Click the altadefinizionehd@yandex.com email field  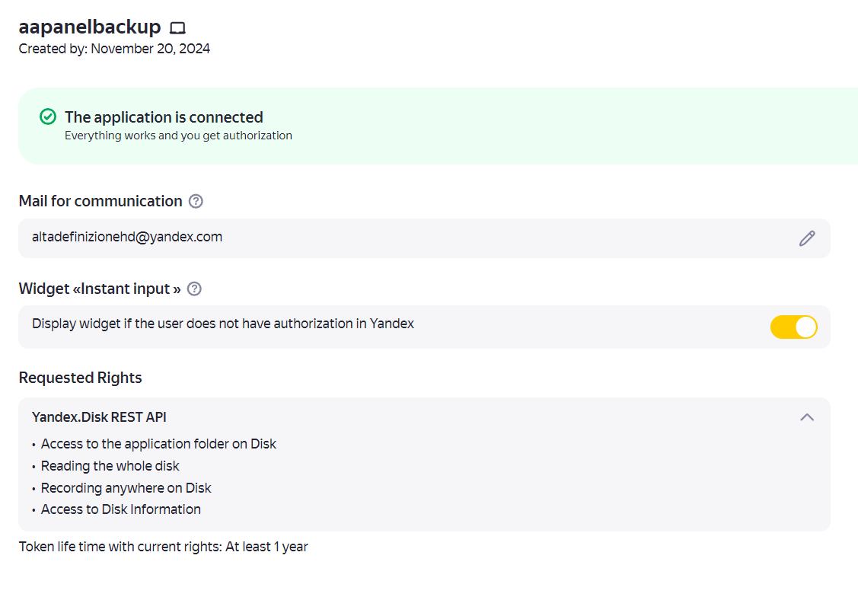(127, 237)
